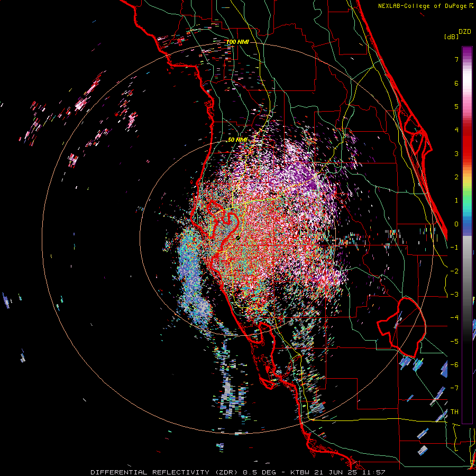Click the 1 value on ZDR scale
Viewport: 476px width, 476px height.
[x=456, y=200]
